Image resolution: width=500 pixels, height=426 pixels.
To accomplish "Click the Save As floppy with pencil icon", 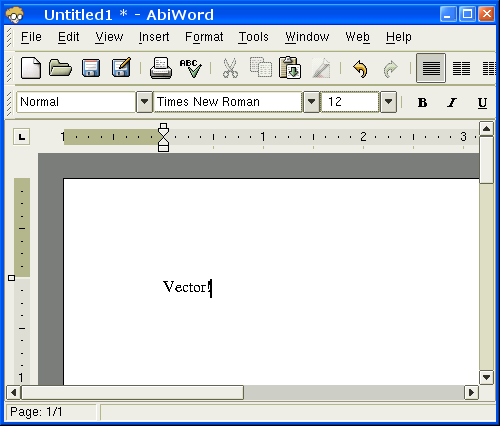I will click(x=121, y=68).
